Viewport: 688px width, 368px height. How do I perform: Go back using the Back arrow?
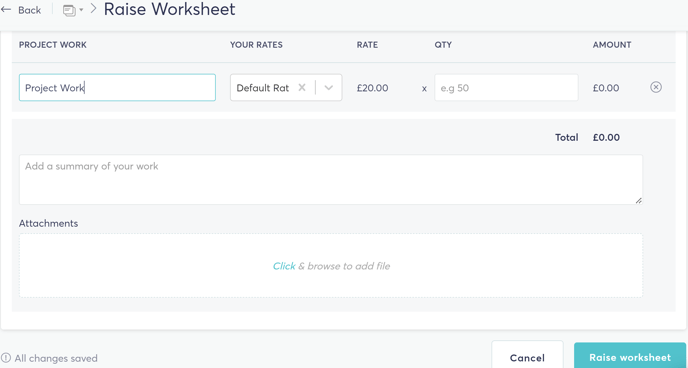[21, 10]
